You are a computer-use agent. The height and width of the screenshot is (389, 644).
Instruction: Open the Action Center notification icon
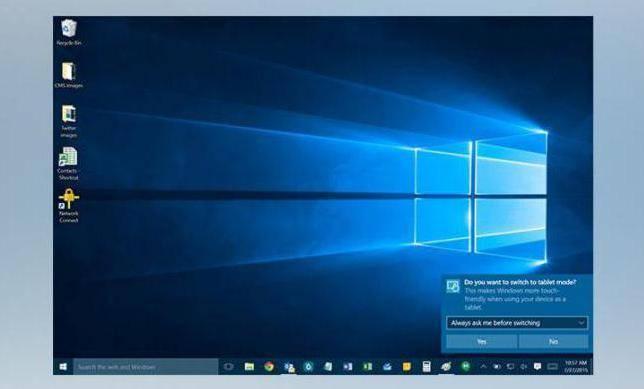click(537, 366)
